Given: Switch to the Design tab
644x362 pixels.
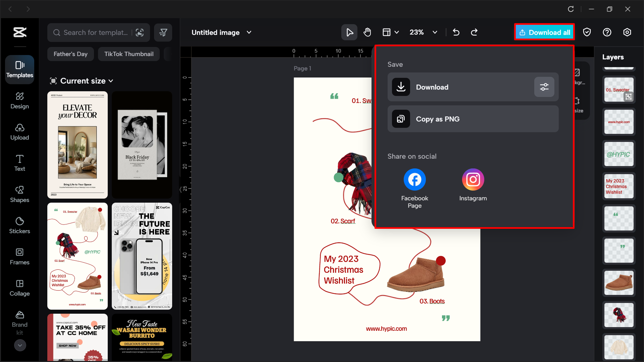Looking at the screenshot, I should 19,100.
